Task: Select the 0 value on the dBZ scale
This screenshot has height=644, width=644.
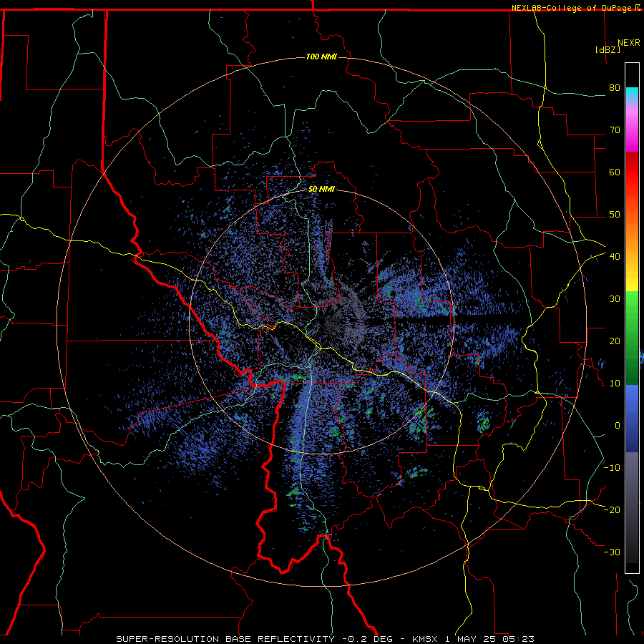Action: tap(618, 426)
